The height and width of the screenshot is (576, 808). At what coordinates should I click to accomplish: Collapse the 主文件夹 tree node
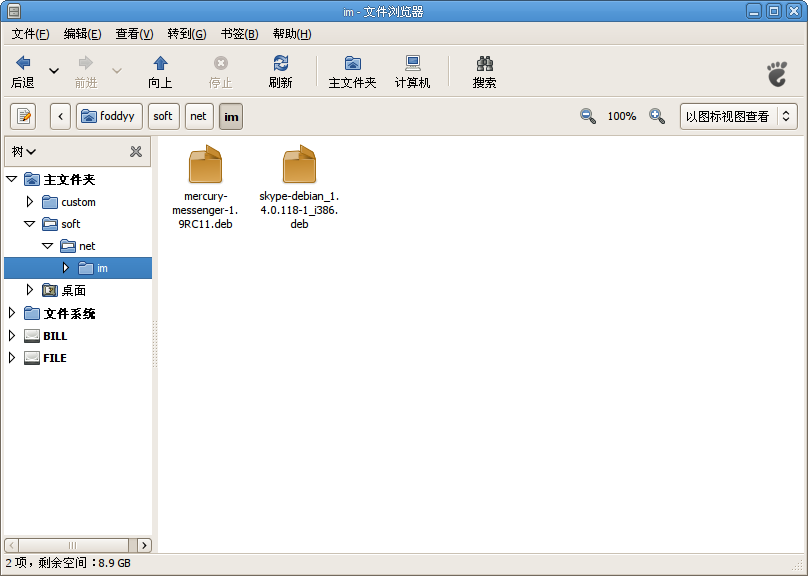point(12,179)
